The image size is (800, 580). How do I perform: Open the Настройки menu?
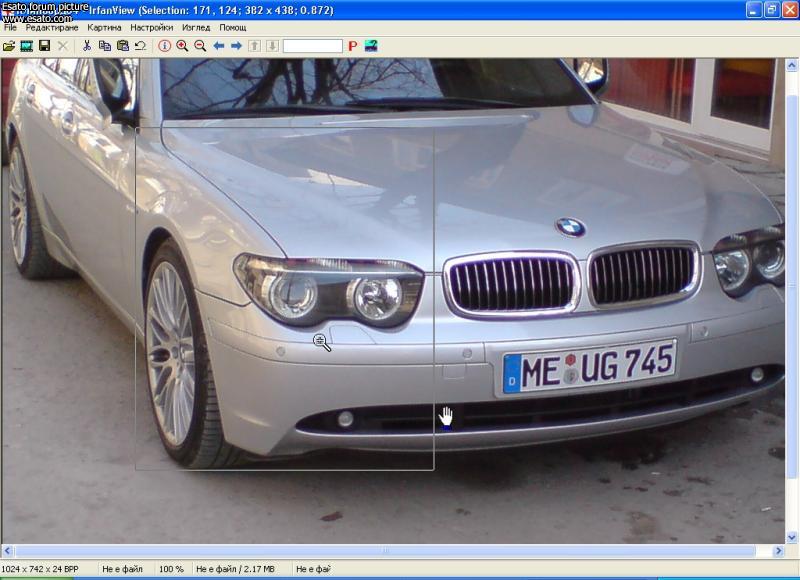(x=152, y=28)
